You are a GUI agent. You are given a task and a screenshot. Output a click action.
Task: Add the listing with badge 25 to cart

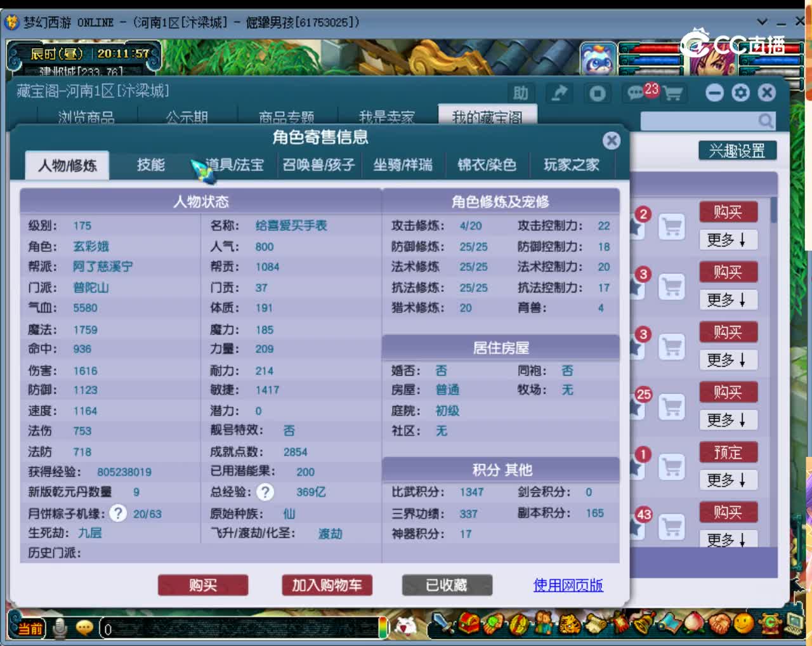click(672, 407)
